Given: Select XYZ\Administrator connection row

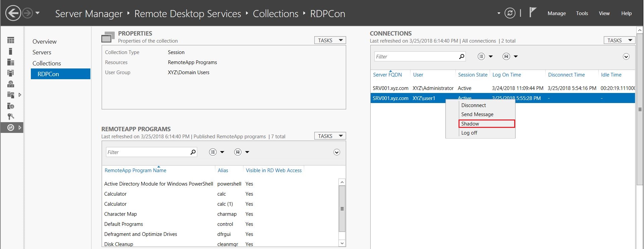Looking at the screenshot, I should [x=502, y=88].
